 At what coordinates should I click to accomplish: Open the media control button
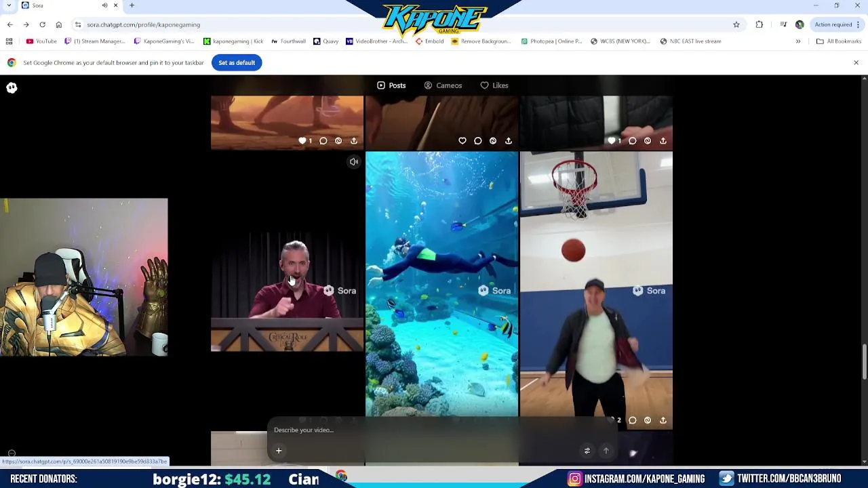(783, 24)
